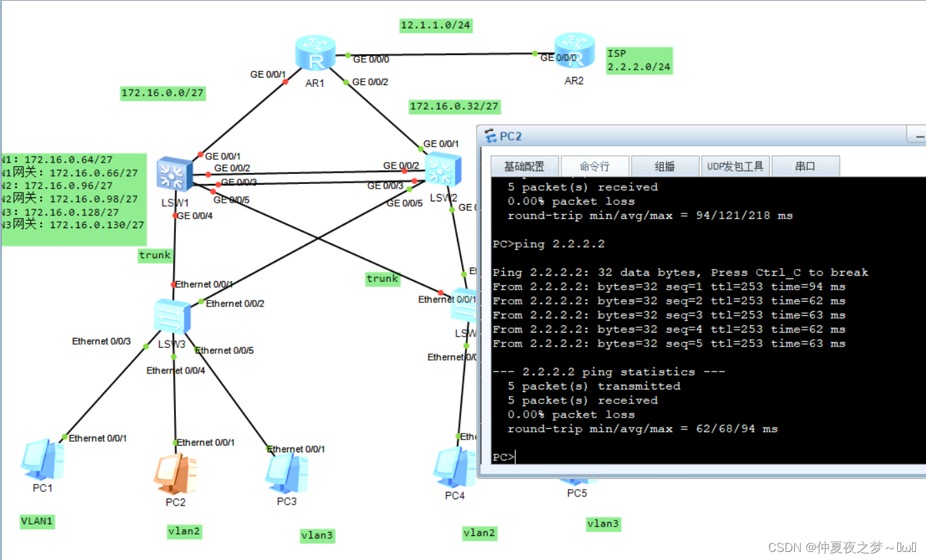
Task: Open the UDP发包工具 tab
Action: click(736, 166)
